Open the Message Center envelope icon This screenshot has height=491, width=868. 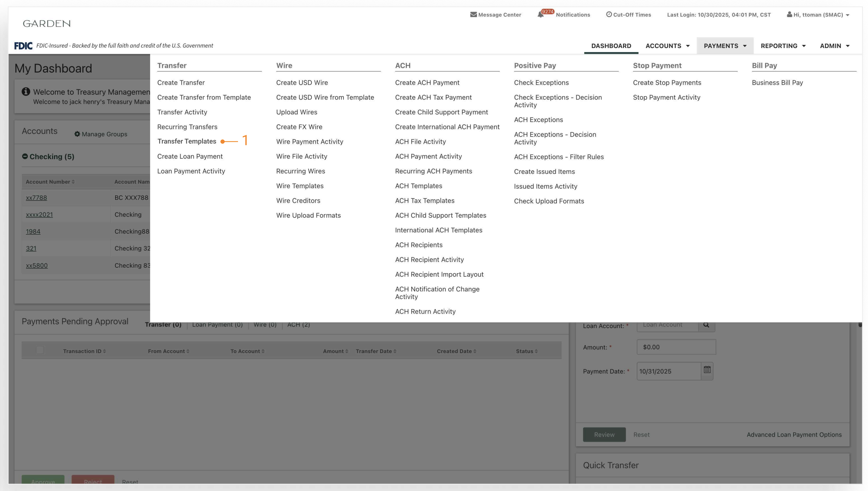click(x=473, y=14)
